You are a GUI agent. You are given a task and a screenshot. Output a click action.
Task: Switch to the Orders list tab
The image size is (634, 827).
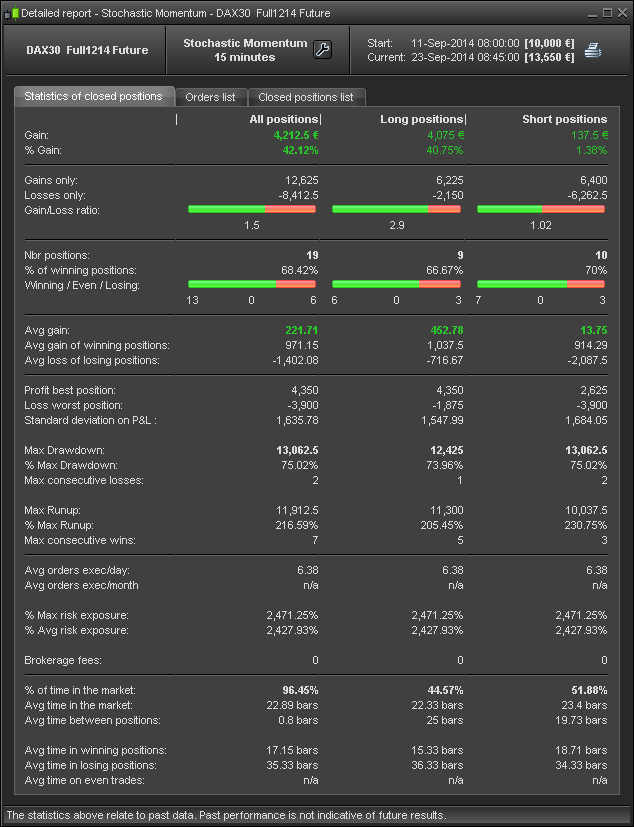point(210,97)
